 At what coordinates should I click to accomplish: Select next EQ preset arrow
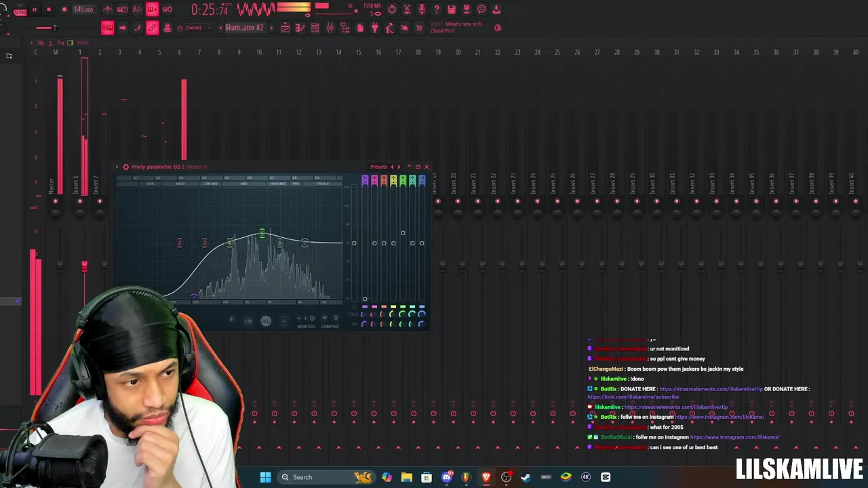399,167
